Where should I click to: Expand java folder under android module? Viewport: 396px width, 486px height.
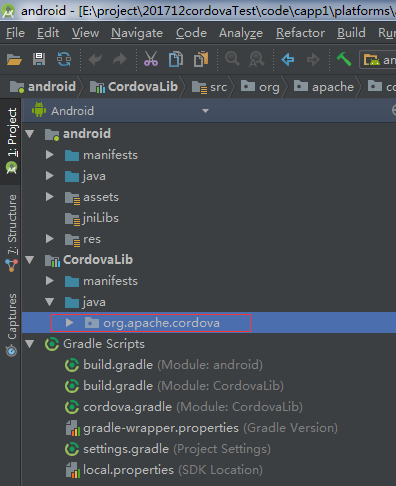coord(50,176)
